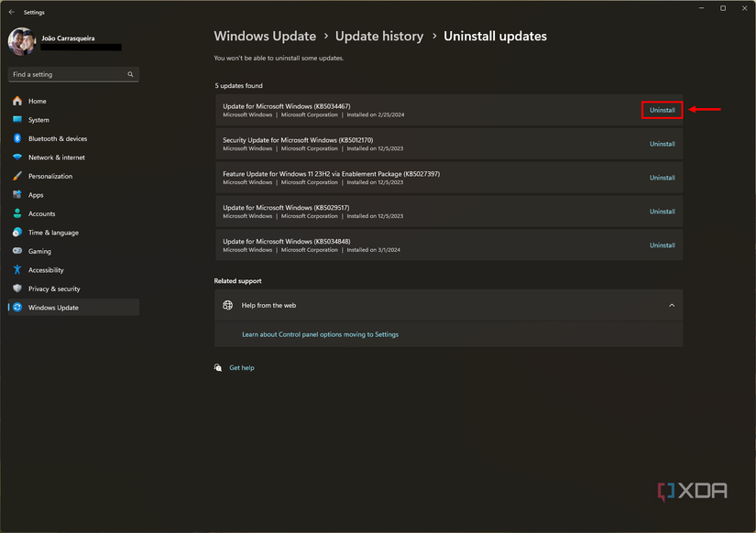Go back to Windows Update breadcrumb

click(x=265, y=36)
